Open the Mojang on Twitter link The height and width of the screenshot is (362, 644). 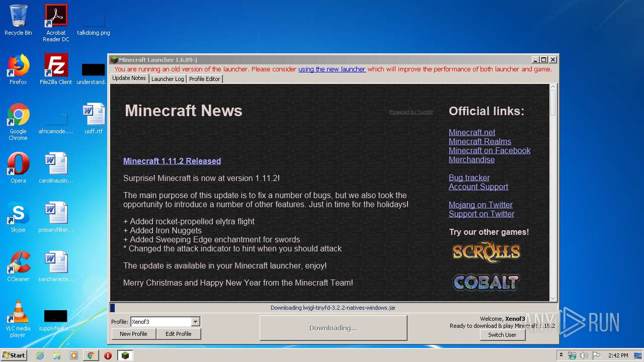pyautogui.click(x=480, y=205)
